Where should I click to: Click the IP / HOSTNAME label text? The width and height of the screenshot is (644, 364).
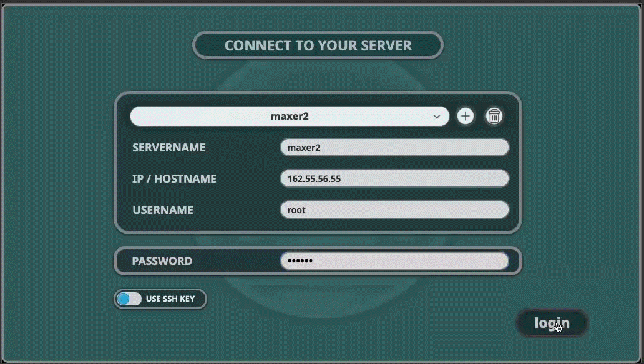[x=174, y=178]
